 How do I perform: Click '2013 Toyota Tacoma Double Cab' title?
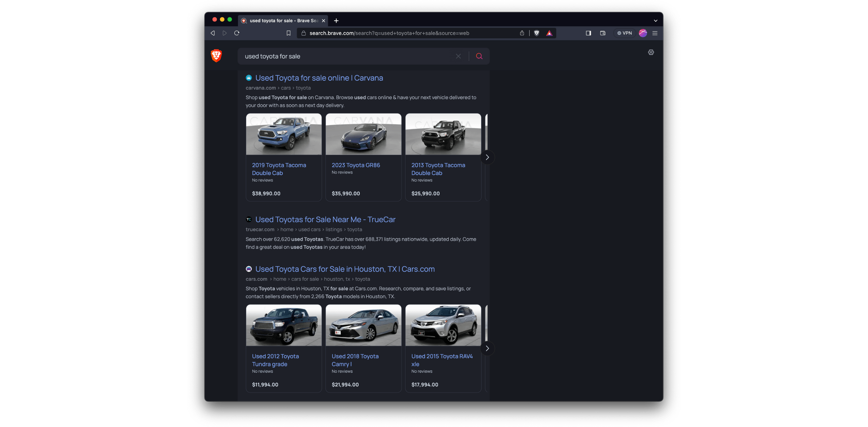[438, 169]
